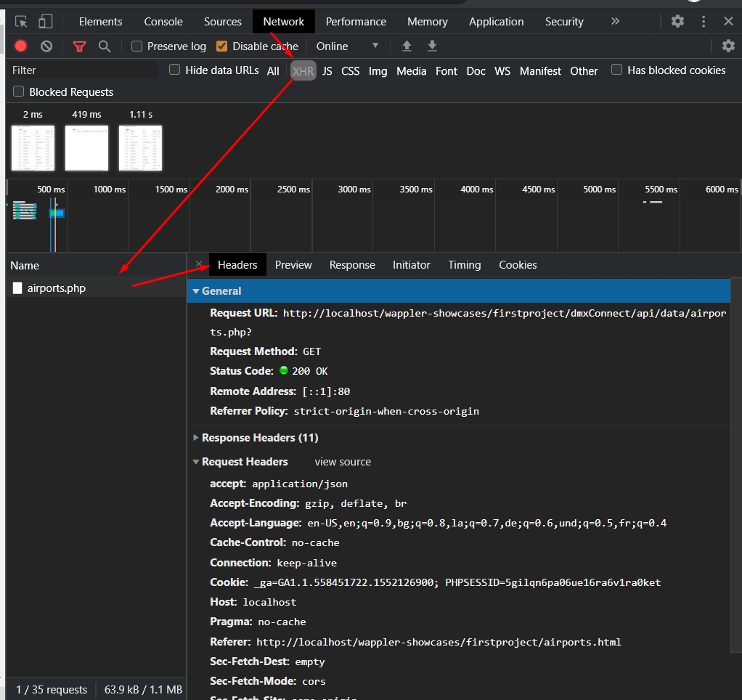742x700 pixels.
Task: Toggle the device toolbar icon
Action: click(x=45, y=21)
